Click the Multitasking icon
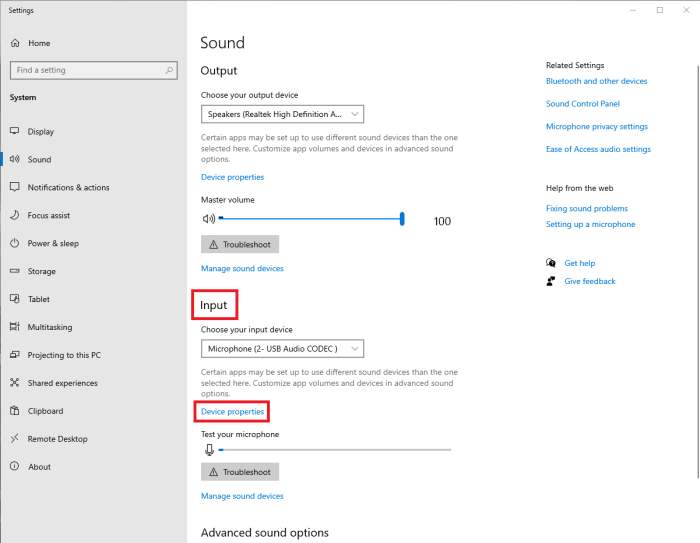700x543 pixels. (15, 326)
